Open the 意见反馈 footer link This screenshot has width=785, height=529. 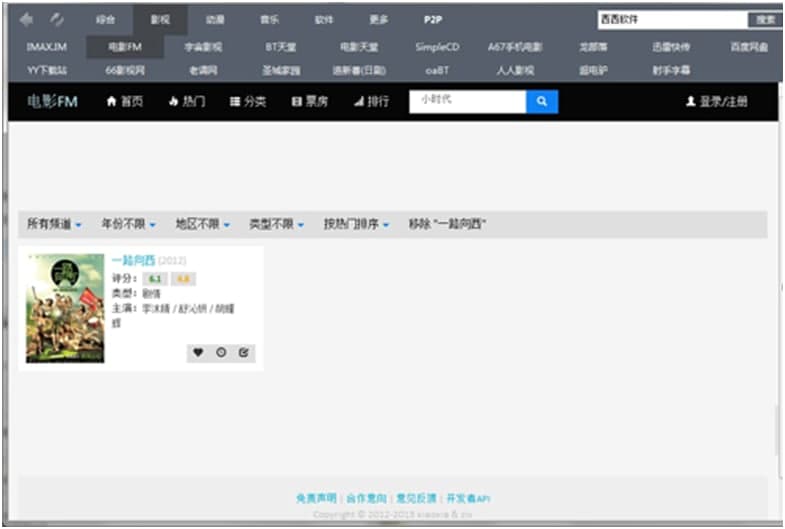coord(417,498)
